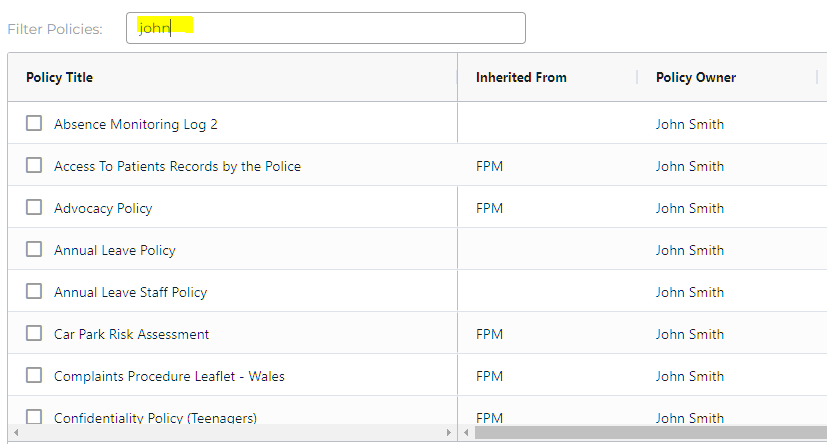Click the right arrow of the Policy Title scrollbar
827x444 pixels.
tap(449, 432)
